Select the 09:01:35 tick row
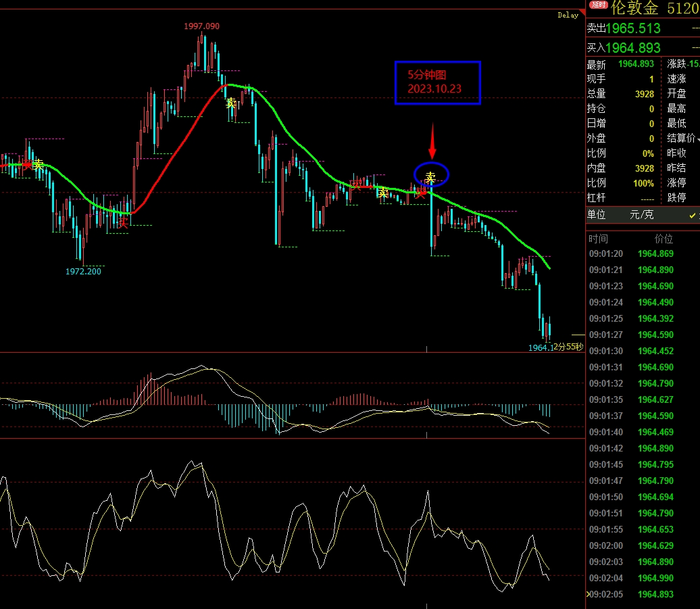This screenshot has height=609, width=700. tap(643, 399)
